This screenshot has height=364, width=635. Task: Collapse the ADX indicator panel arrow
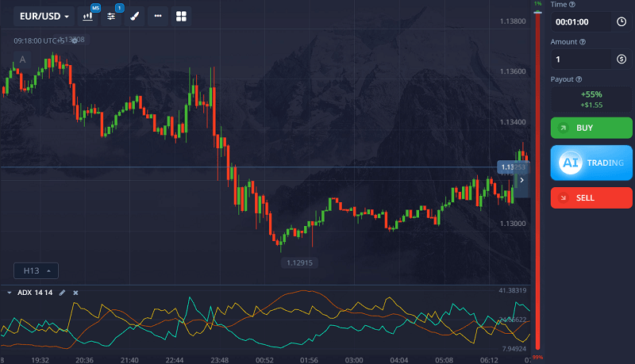10,293
